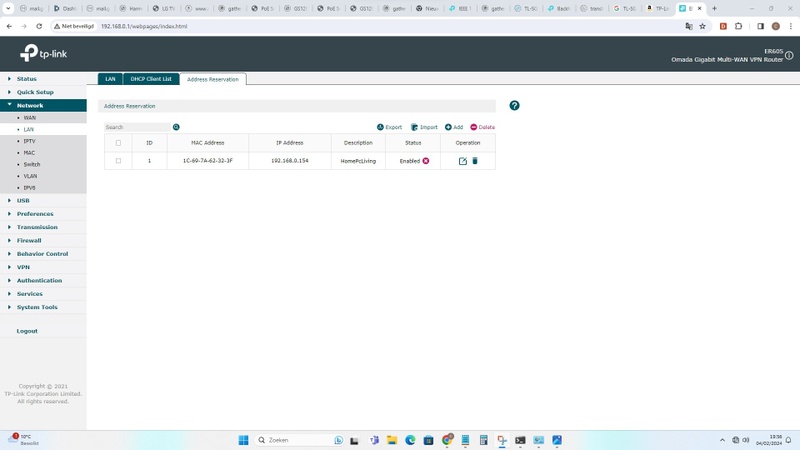Viewport: 800px width, 450px height.
Task: Open the help question mark icon
Action: point(514,106)
